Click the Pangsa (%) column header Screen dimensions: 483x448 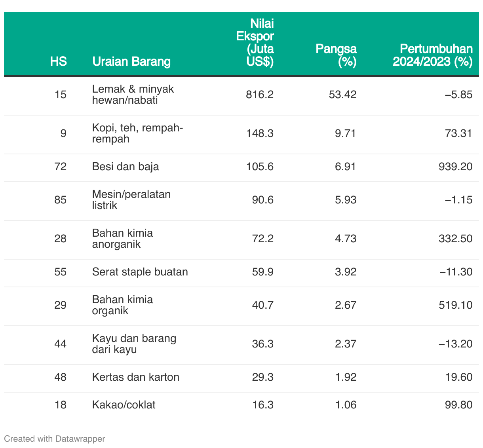pyautogui.click(x=336, y=55)
